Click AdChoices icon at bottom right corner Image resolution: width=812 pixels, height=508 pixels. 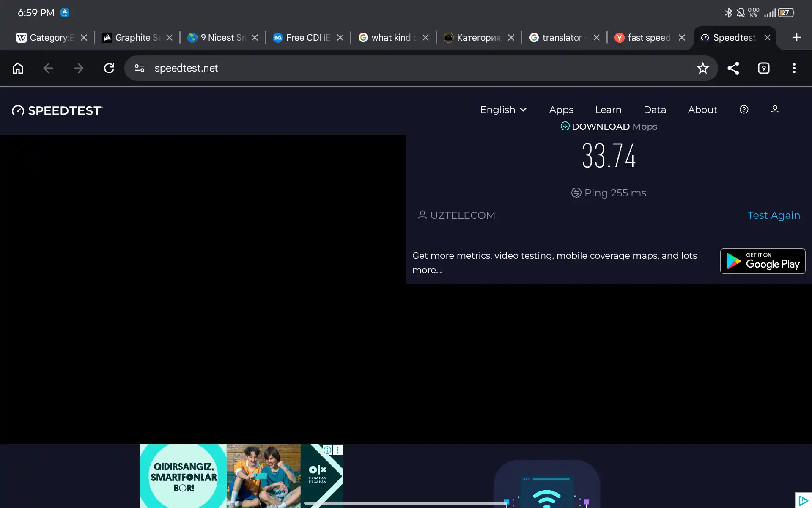(803, 500)
